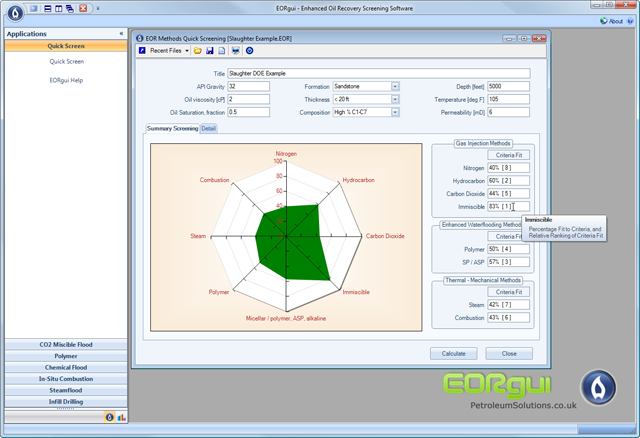The image size is (640, 438).
Task: Click Gas Injection Criteria Fit button
Action: [509, 155]
